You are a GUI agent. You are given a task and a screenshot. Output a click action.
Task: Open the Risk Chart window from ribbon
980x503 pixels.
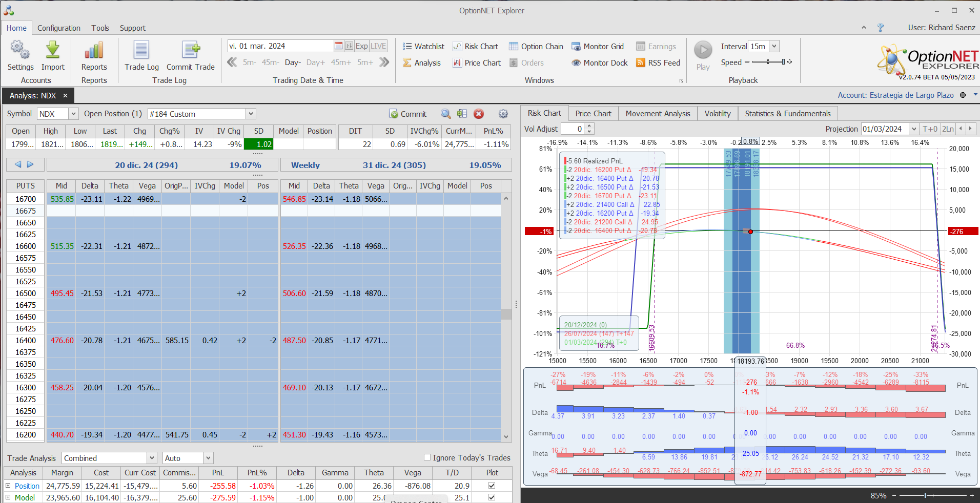coord(475,47)
